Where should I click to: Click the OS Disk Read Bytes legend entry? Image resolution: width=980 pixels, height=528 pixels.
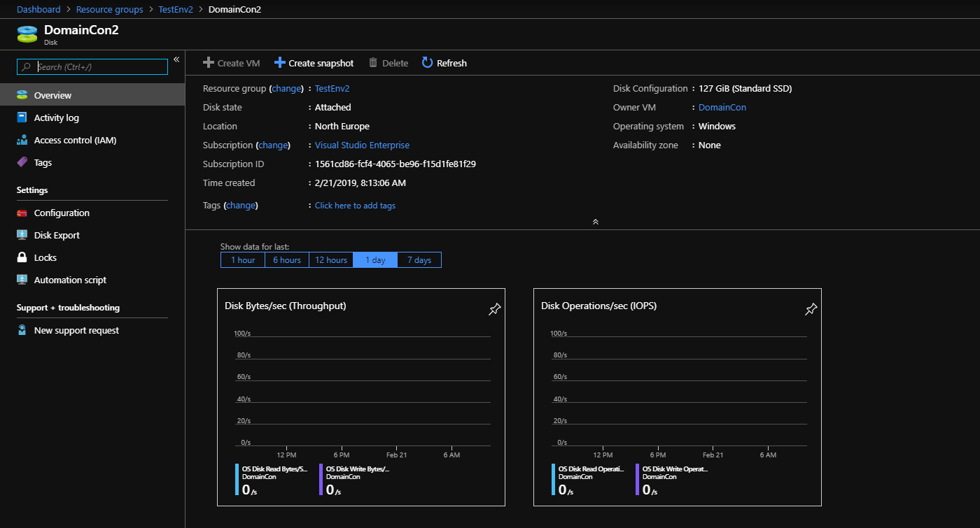pyautogui.click(x=272, y=480)
